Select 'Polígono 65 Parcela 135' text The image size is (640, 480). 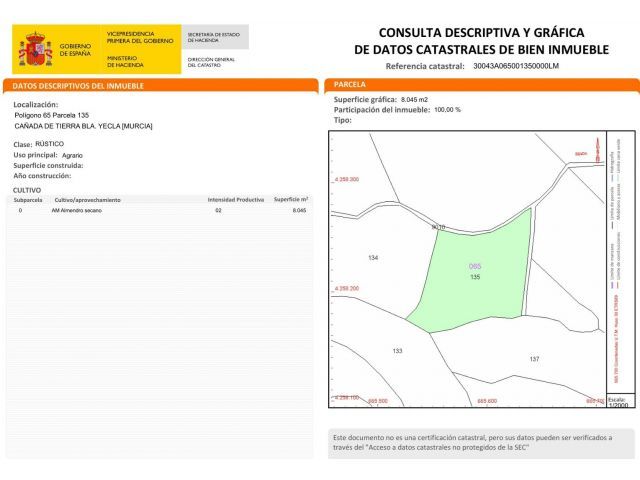pyautogui.click(x=51, y=115)
